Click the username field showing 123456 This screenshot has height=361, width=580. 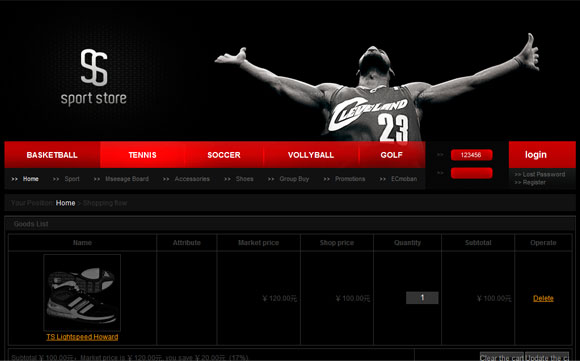[x=471, y=155]
